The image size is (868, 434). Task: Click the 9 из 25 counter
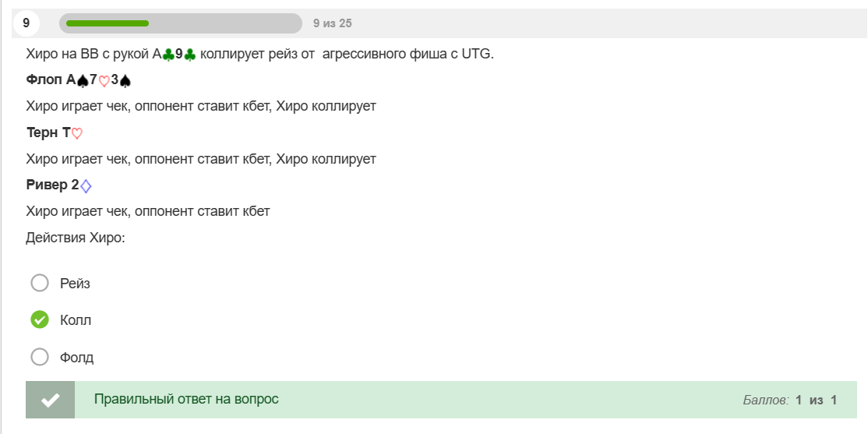[333, 23]
